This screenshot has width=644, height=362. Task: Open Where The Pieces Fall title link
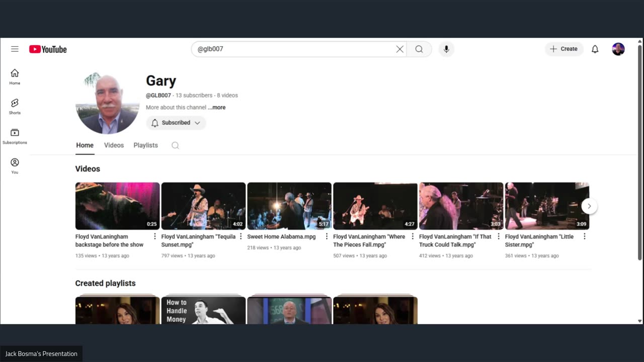click(369, 240)
